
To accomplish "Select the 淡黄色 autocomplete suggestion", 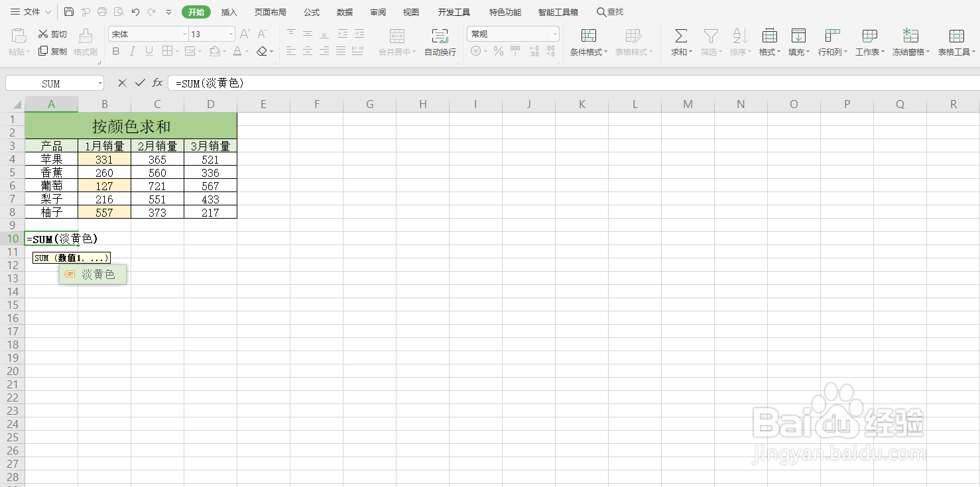I will 93,274.
